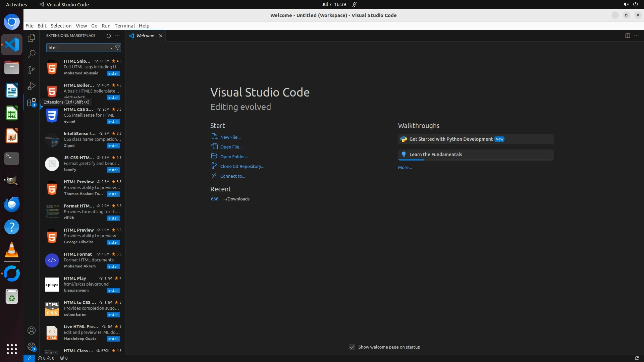
Task: Open the Selection menu
Action: pos(61,26)
